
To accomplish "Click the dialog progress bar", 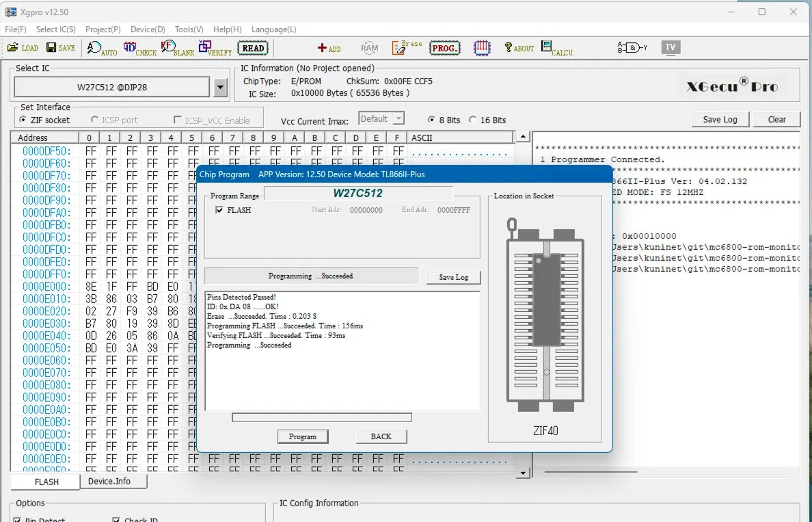I will pyautogui.click(x=322, y=417).
